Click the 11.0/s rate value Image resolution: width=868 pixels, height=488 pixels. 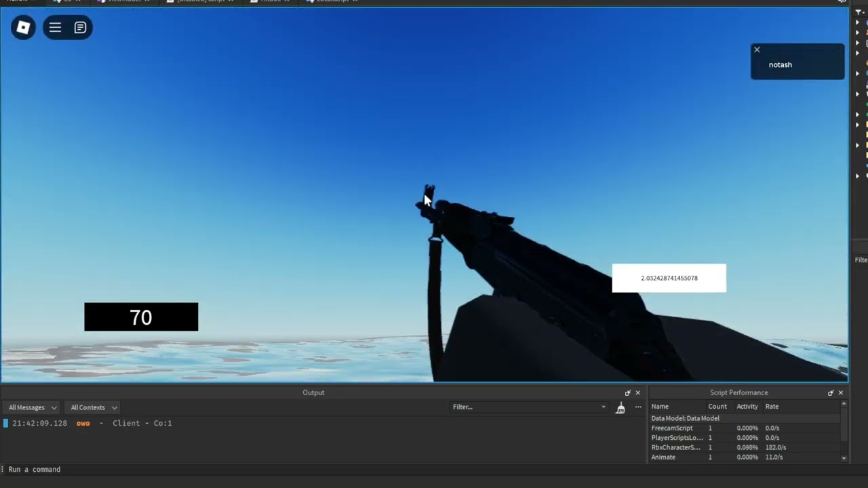774,457
